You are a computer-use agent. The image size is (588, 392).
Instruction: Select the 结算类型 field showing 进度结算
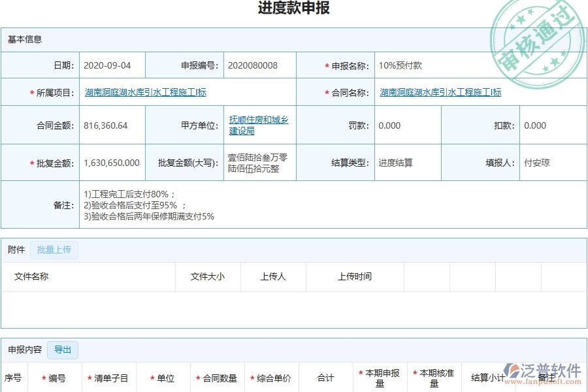coord(408,163)
